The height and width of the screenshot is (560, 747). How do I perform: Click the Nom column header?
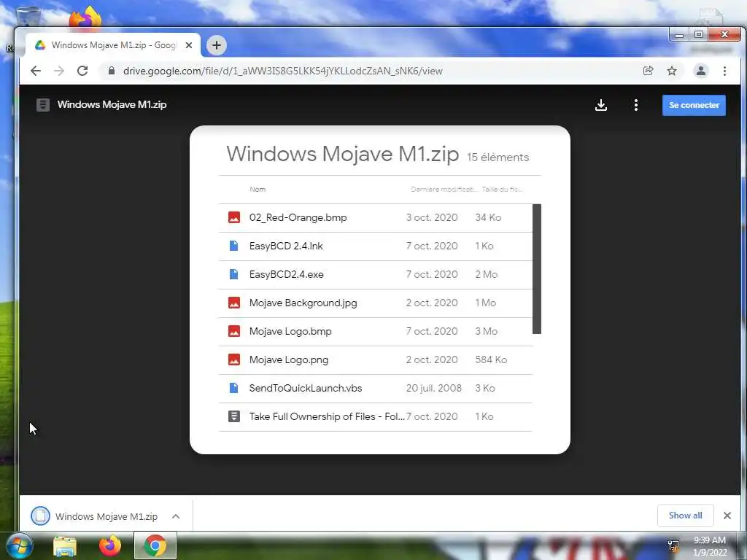tap(258, 190)
